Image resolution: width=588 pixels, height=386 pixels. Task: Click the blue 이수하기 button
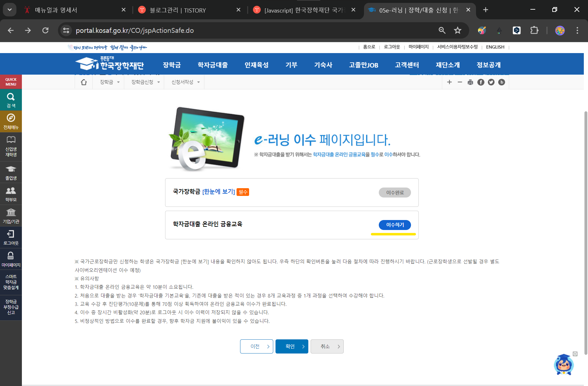point(395,225)
